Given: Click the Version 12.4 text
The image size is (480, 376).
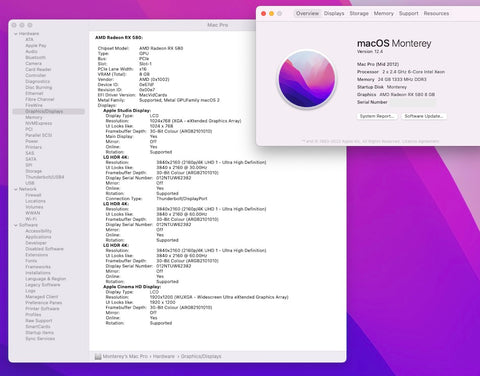Looking at the screenshot, I should [370, 52].
